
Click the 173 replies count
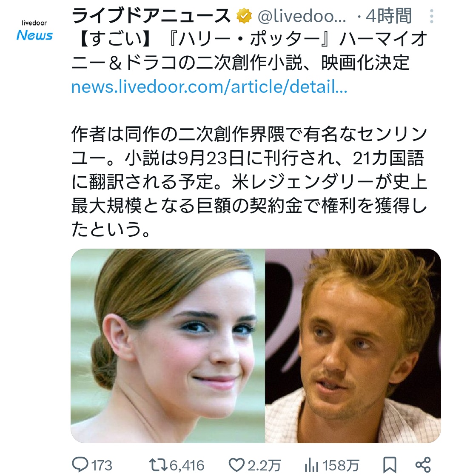click(102, 465)
